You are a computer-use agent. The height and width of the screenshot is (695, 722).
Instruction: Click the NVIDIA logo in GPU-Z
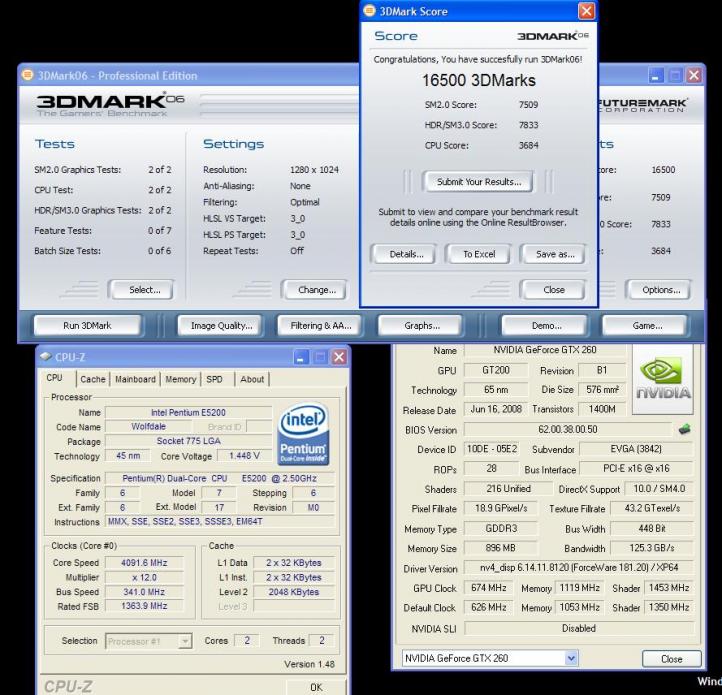click(x=663, y=379)
